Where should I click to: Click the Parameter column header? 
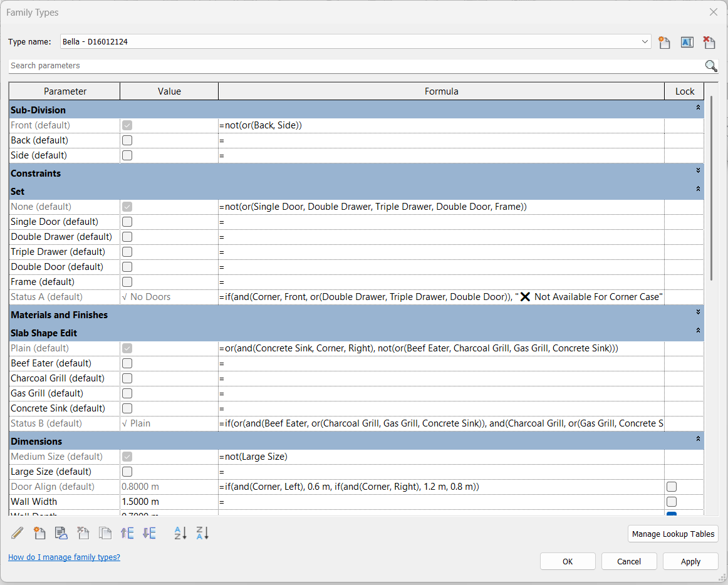tap(65, 91)
